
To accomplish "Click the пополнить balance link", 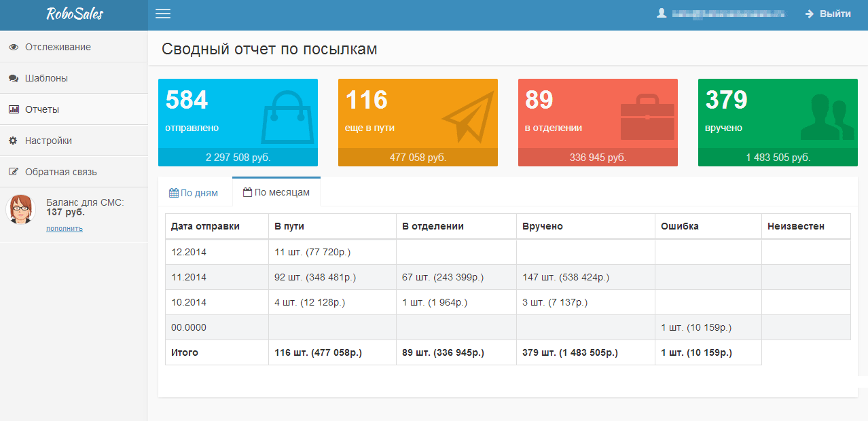I will (x=65, y=229).
